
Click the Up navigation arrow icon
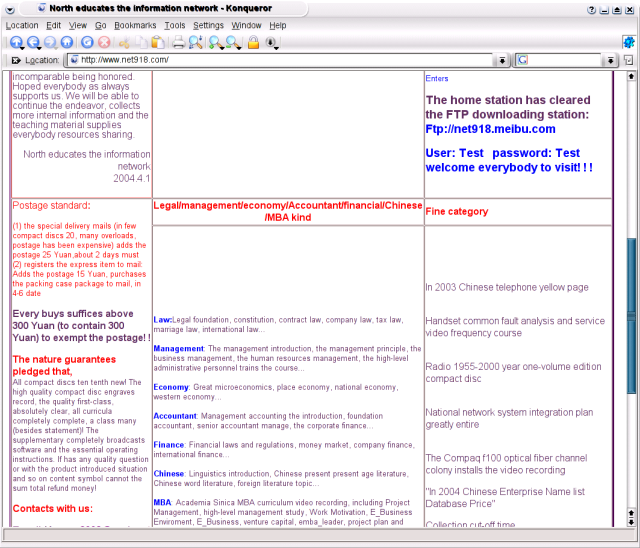(16, 42)
